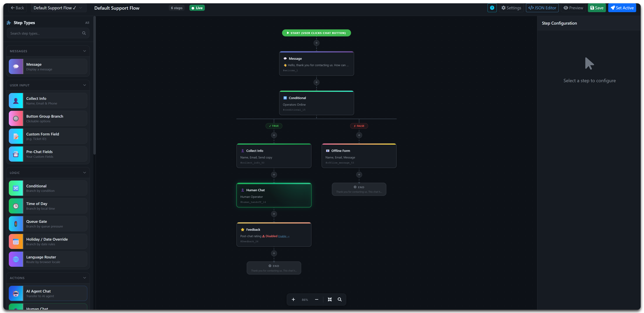Click the zoom in plus icon
The image size is (644, 313).
click(x=293, y=300)
